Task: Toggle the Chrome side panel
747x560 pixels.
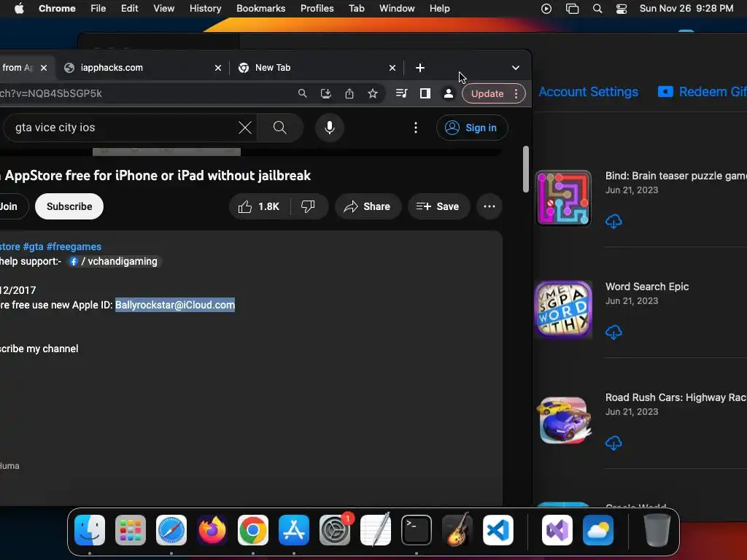Action: pos(425,93)
